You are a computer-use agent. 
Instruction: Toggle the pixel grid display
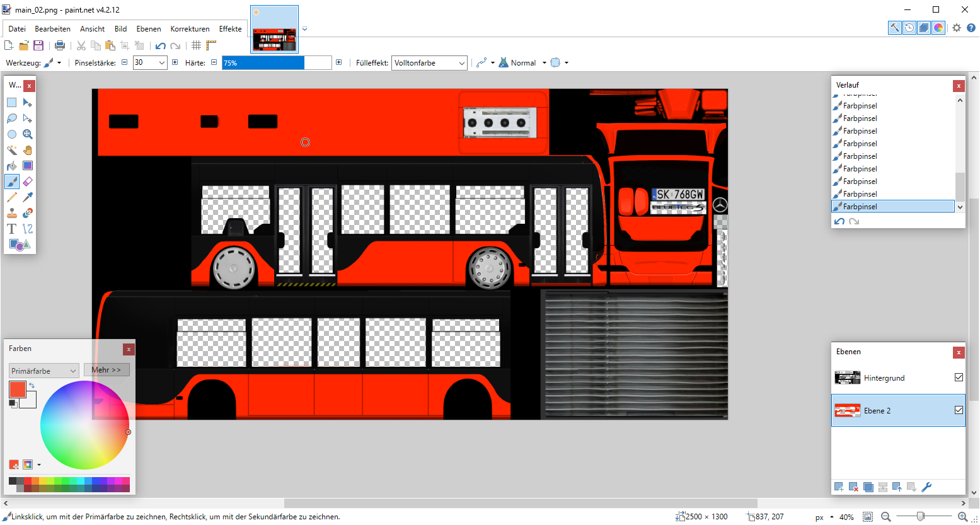pos(197,45)
